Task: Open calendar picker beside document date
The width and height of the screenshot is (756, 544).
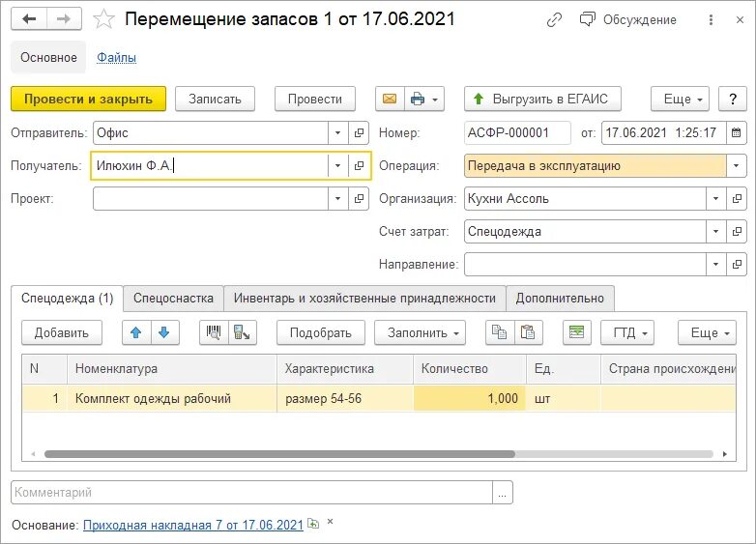Action: (x=736, y=132)
